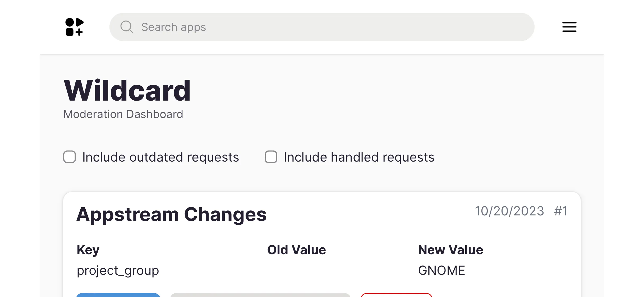
Task: Enable the Include outdated requests checkbox
Action: 70,157
